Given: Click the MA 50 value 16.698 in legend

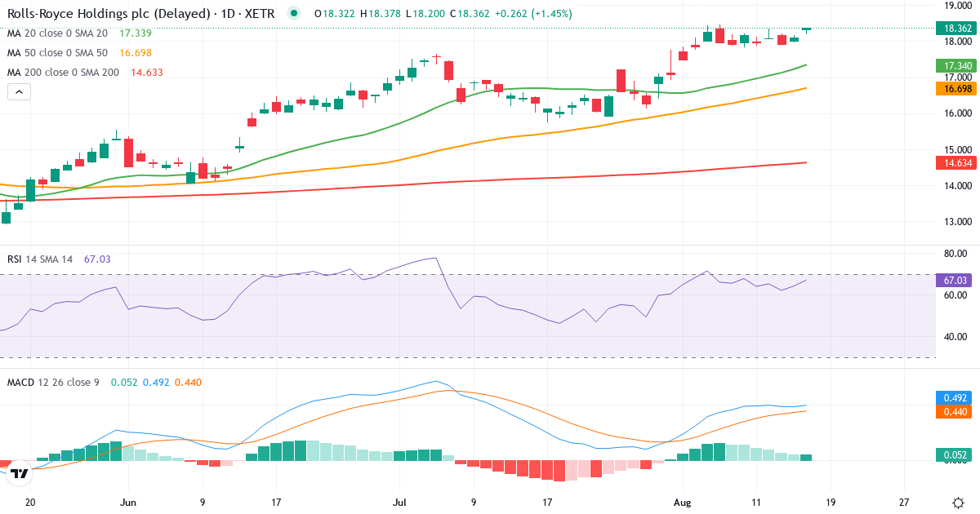Looking at the screenshot, I should pyautogui.click(x=136, y=53).
